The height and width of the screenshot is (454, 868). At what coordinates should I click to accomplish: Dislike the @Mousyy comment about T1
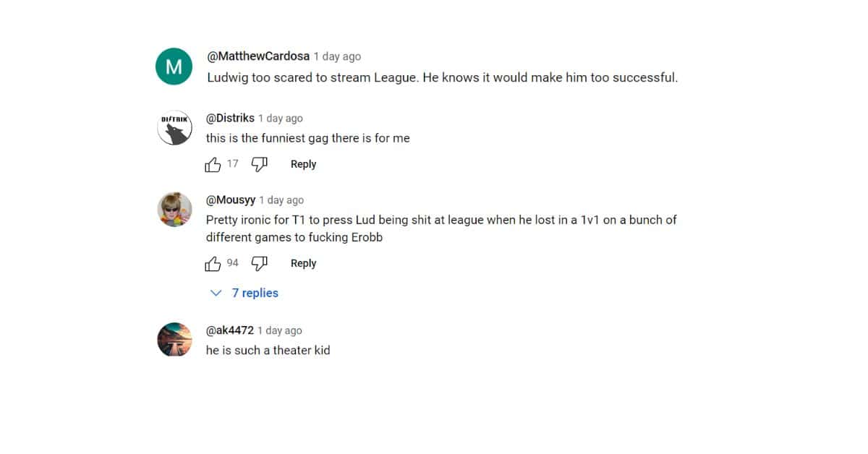(260, 264)
